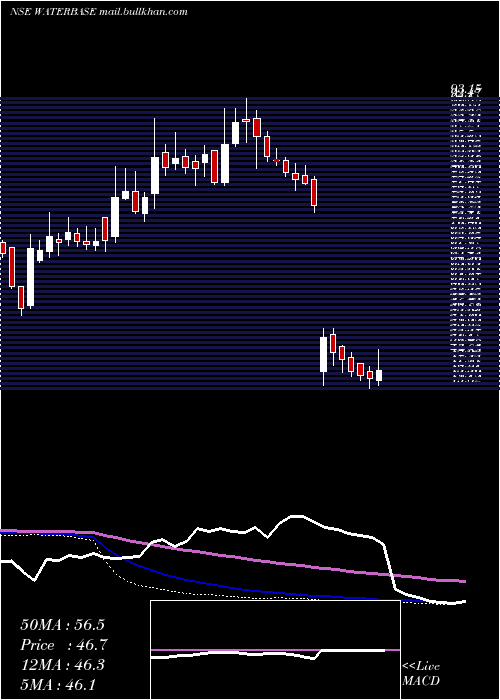Viewport: 500px width, 700px height.
Task: Click the mail.bullkhan.com watermark link text
Action: click(x=143, y=12)
